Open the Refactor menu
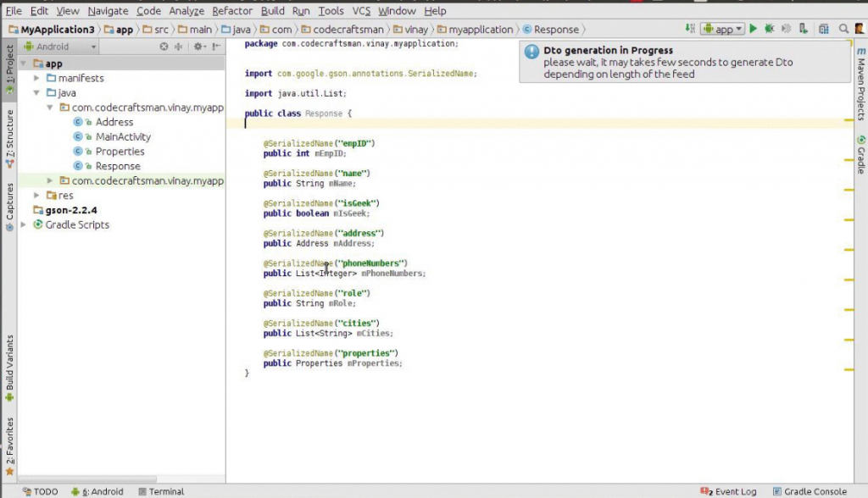This screenshot has width=868, height=498. click(x=231, y=11)
